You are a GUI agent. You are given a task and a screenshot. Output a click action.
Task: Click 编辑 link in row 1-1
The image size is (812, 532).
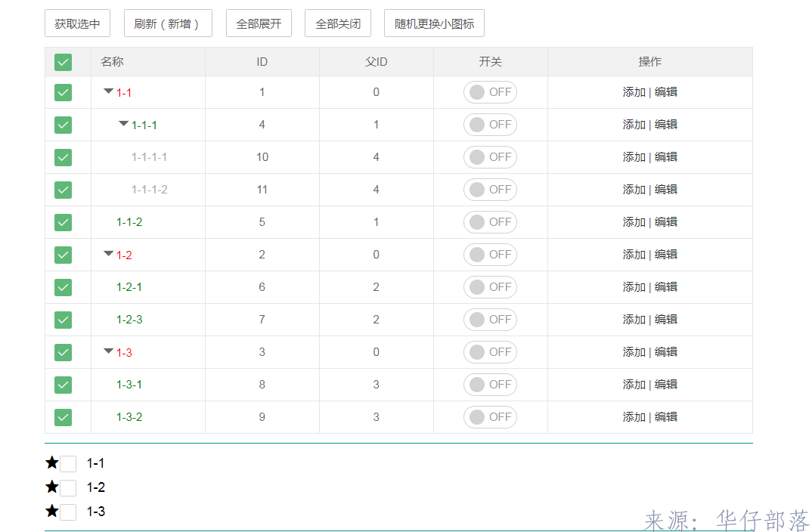tap(666, 92)
